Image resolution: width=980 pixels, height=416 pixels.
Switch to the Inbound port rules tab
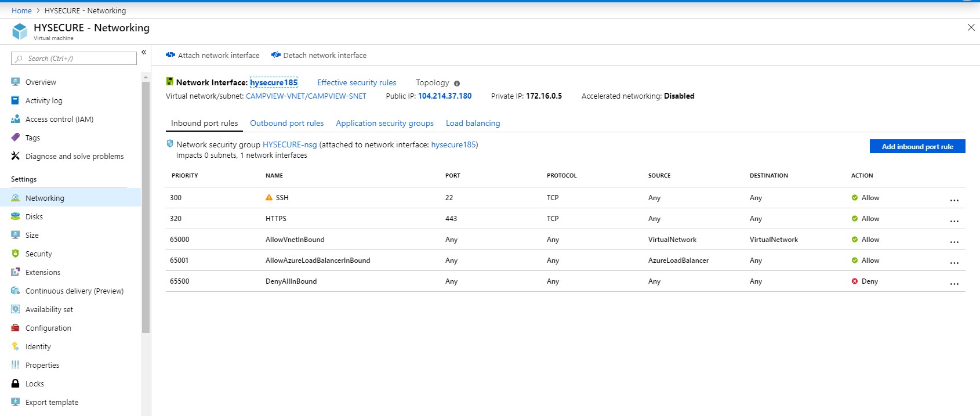tap(205, 124)
